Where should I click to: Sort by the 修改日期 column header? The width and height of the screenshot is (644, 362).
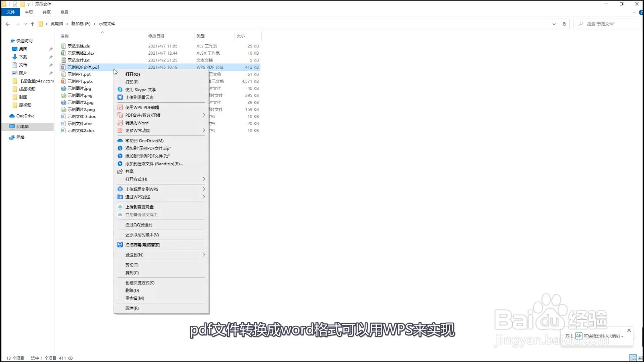(156, 36)
